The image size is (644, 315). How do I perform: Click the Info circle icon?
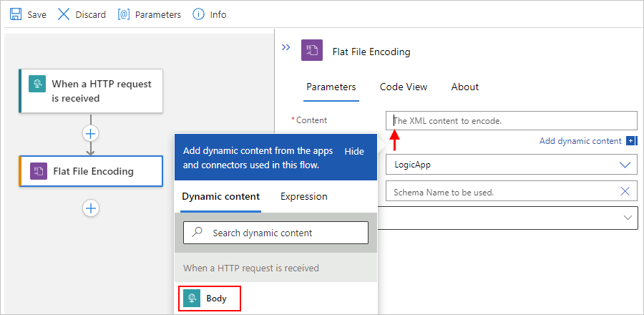tap(198, 14)
